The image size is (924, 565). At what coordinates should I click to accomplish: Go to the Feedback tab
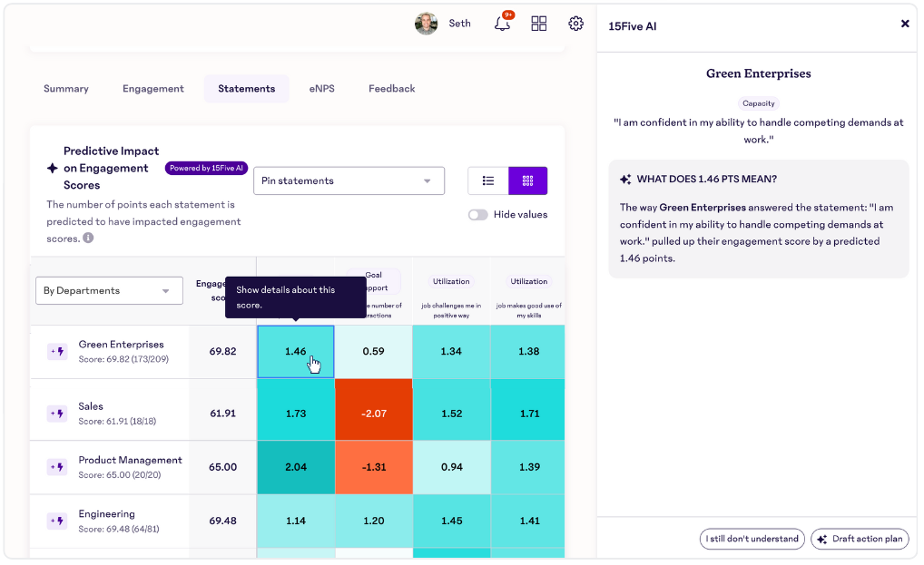(x=392, y=89)
